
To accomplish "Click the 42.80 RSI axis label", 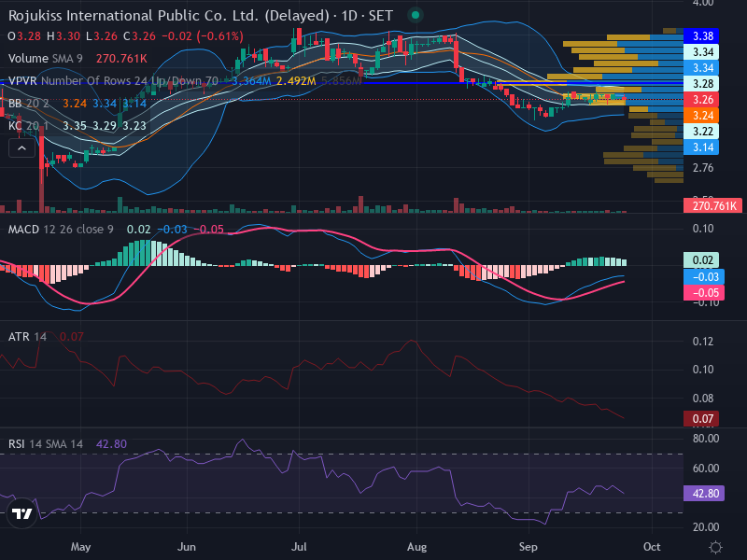I will click(704, 494).
